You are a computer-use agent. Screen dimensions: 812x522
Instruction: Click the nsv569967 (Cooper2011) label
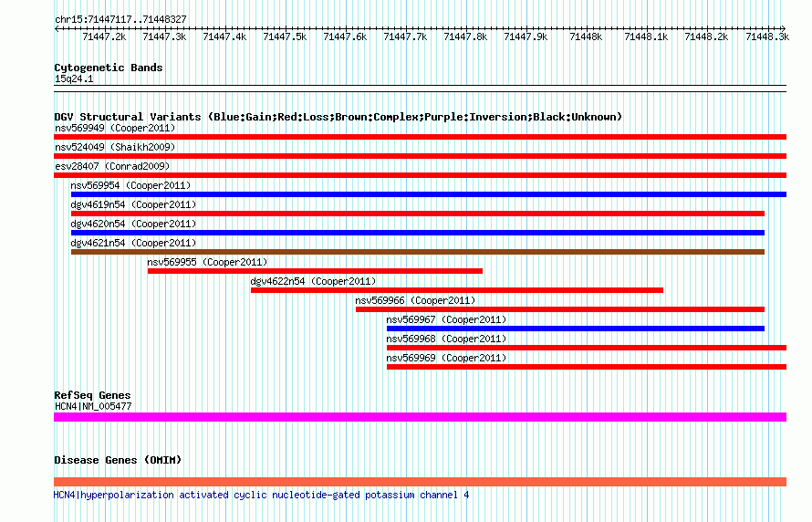click(446, 319)
